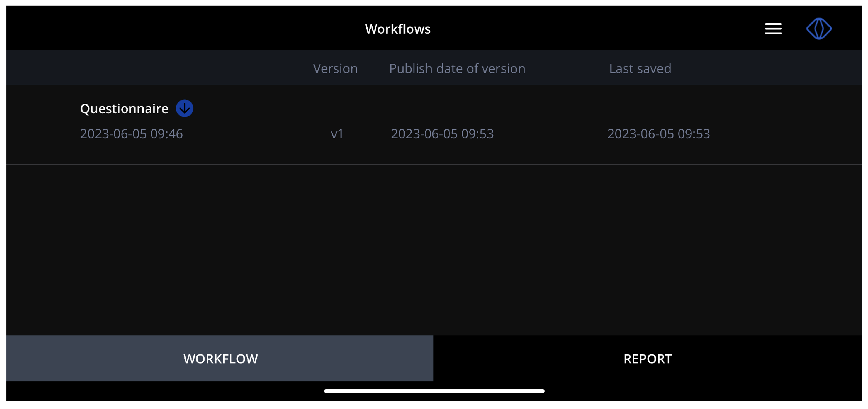Select the v1 version label
Image resolution: width=868 pixels, height=409 pixels.
[x=336, y=134]
